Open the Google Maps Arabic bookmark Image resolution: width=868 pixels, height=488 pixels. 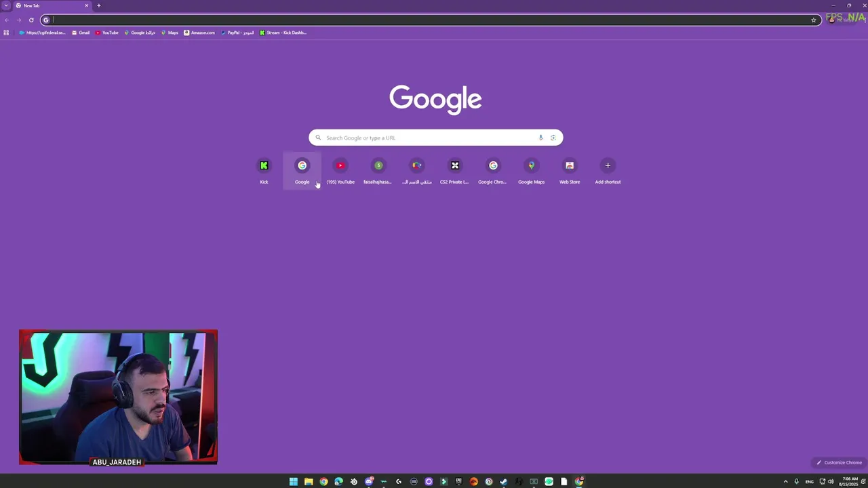coord(140,33)
